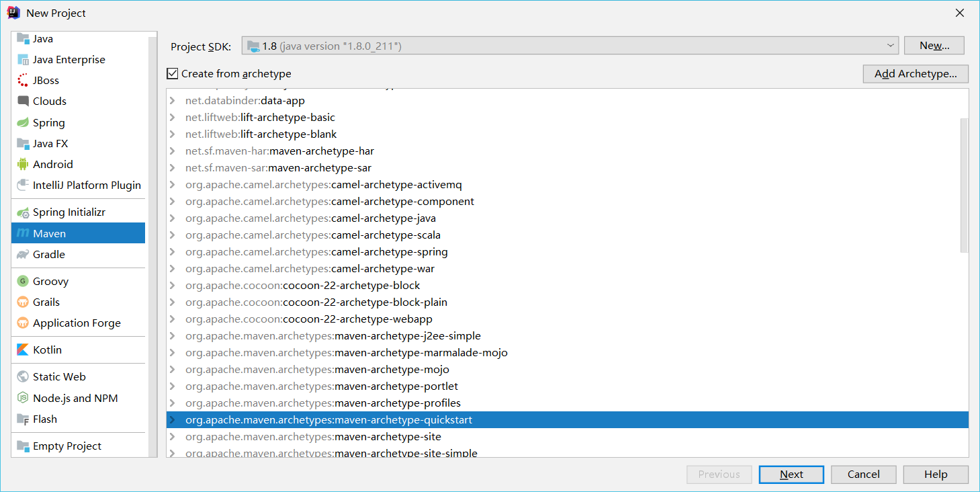Screen dimensions: 980x492
Task: Select maven-archetype-profiles row
Action: point(568,403)
